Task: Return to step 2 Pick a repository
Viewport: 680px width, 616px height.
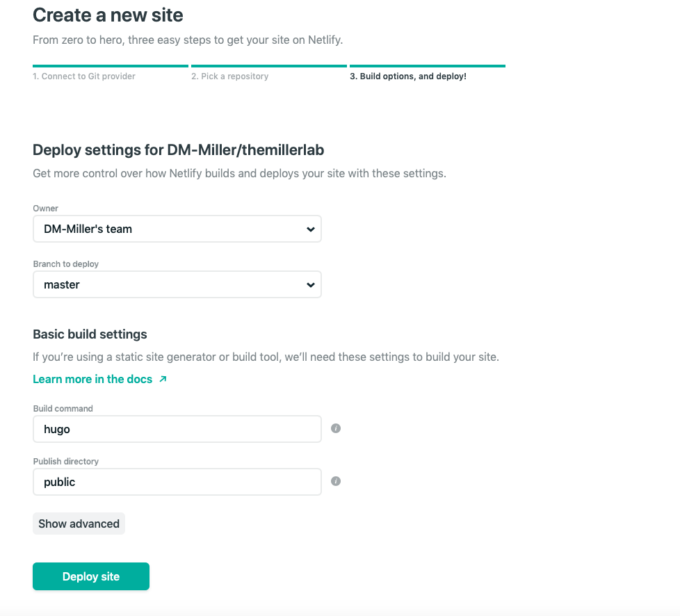Action: tap(230, 76)
